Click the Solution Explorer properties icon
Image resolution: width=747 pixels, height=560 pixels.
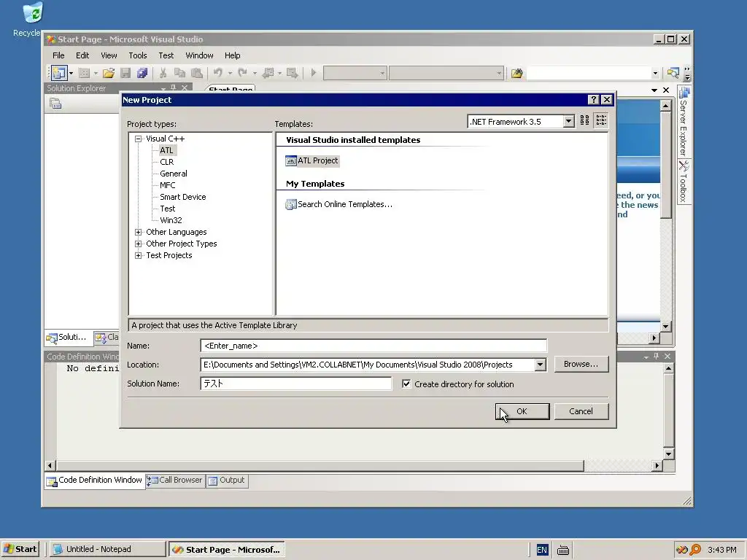[55, 104]
